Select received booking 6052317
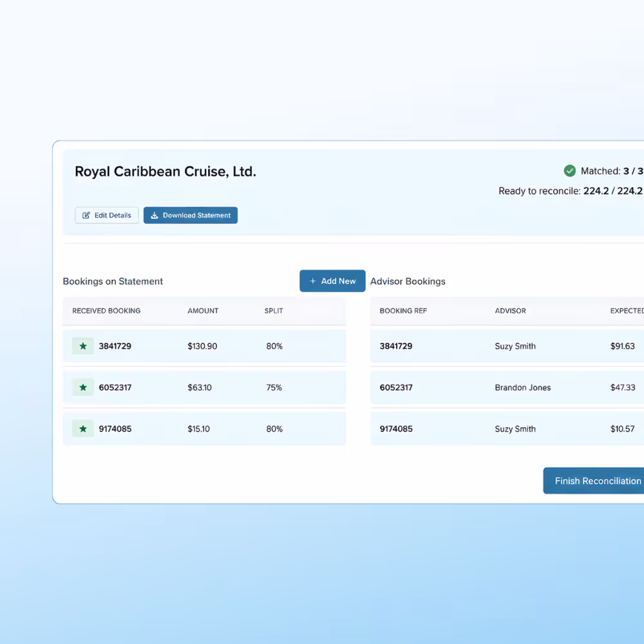The image size is (644, 644). [x=115, y=387]
